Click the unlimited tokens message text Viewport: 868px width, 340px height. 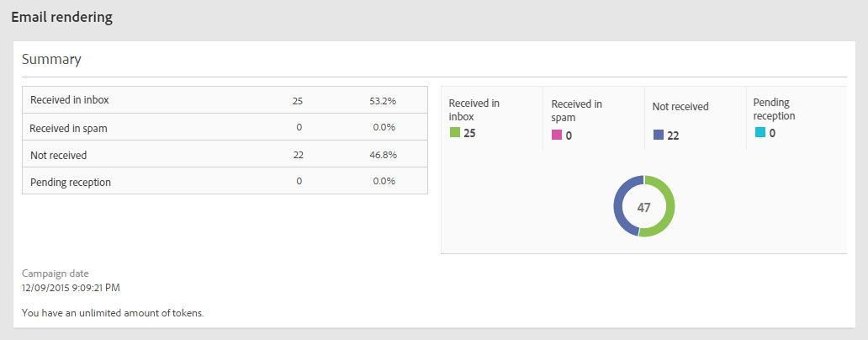tap(113, 313)
